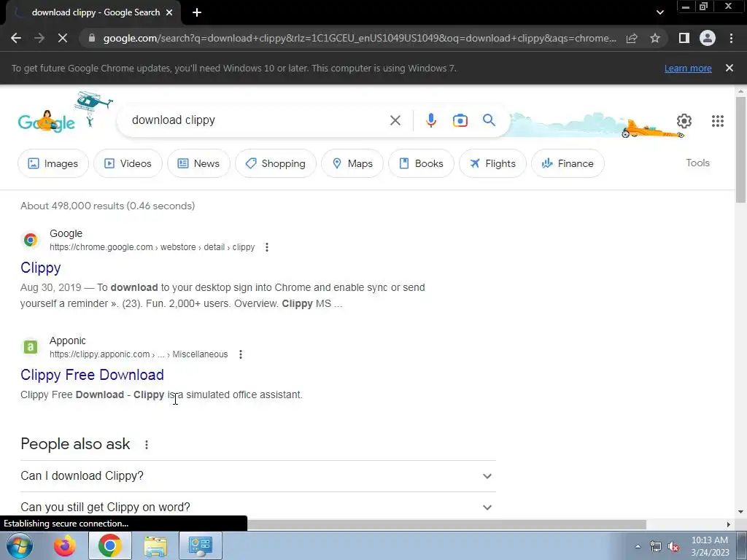Image resolution: width=747 pixels, height=560 pixels.
Task: Open Google quick settings gear
Action: [x=684, y=121]
